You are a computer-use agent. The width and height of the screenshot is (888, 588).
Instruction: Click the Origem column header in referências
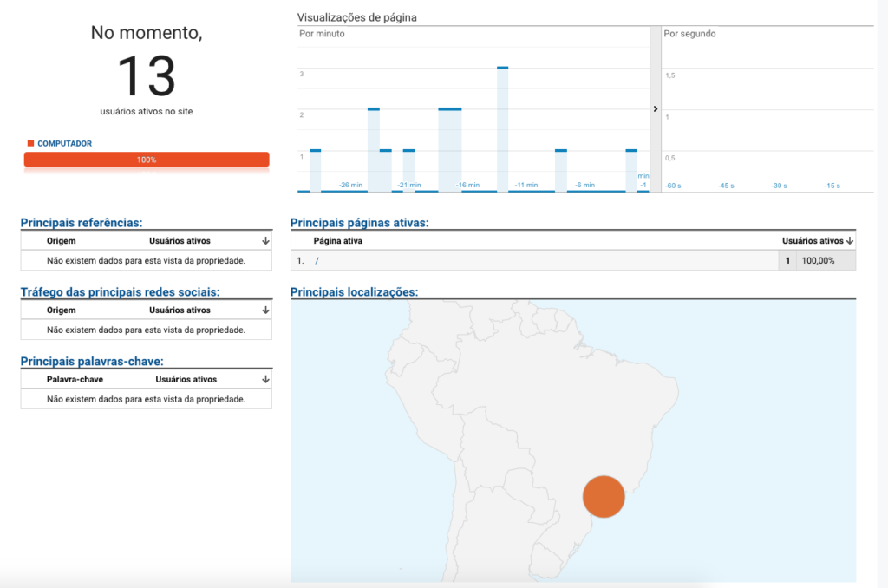tap(62, 241)
